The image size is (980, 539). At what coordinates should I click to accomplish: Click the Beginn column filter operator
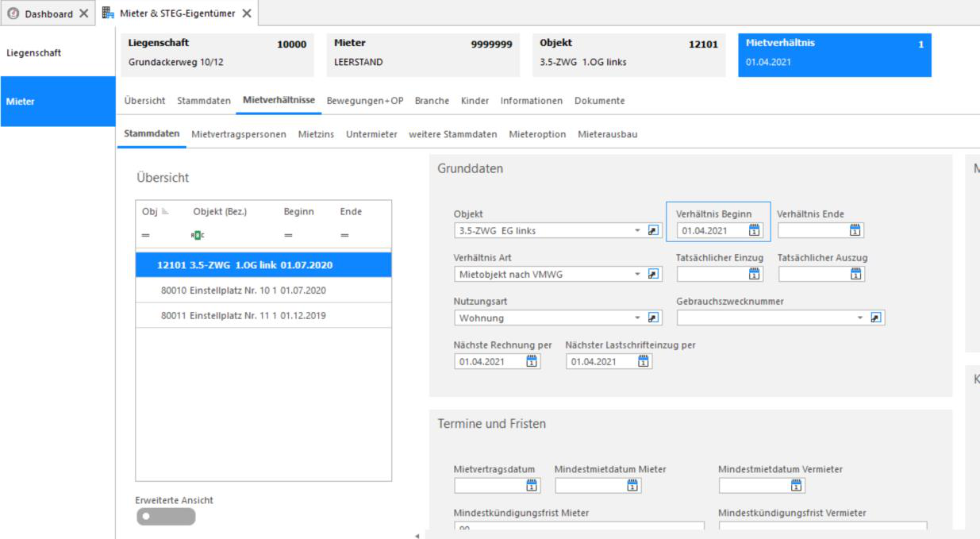tap(289, 235)
